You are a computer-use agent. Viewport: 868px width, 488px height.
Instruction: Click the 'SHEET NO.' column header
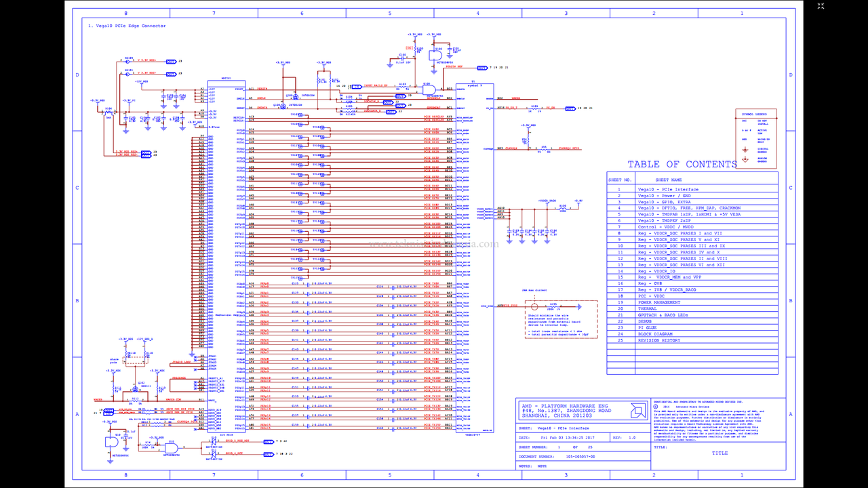click(620, 180)
